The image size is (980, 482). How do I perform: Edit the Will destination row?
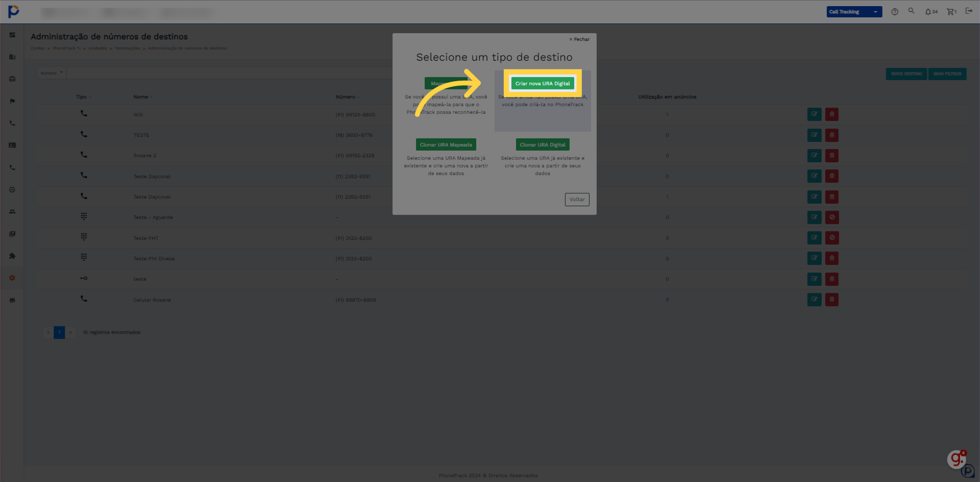click(x=814, y=114)
